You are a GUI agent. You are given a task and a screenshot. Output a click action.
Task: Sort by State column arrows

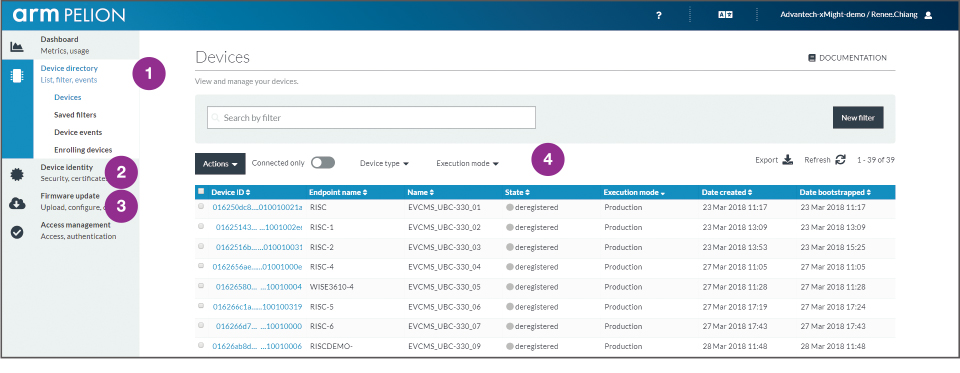(x=528, y=192)
